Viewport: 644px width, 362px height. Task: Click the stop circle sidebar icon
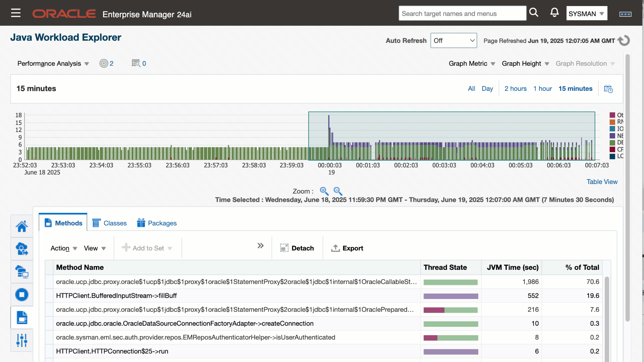(x=22, y=295)
